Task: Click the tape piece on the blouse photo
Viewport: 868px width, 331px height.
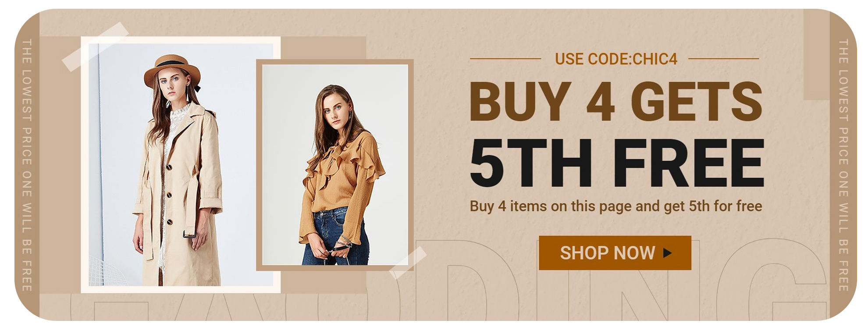Action: pos(408,263)
